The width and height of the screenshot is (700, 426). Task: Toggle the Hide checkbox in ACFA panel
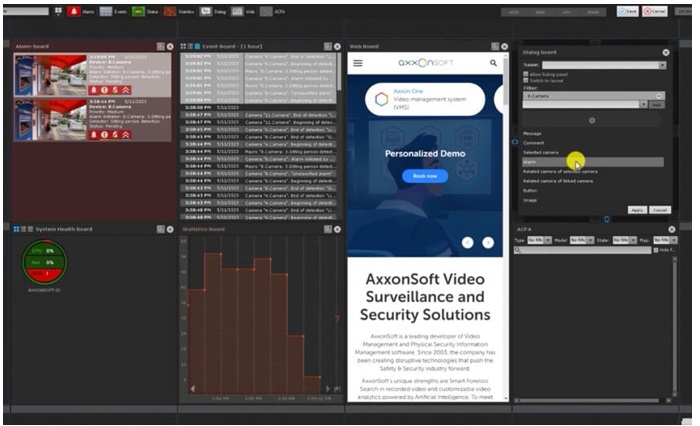[x=656, y=250]
